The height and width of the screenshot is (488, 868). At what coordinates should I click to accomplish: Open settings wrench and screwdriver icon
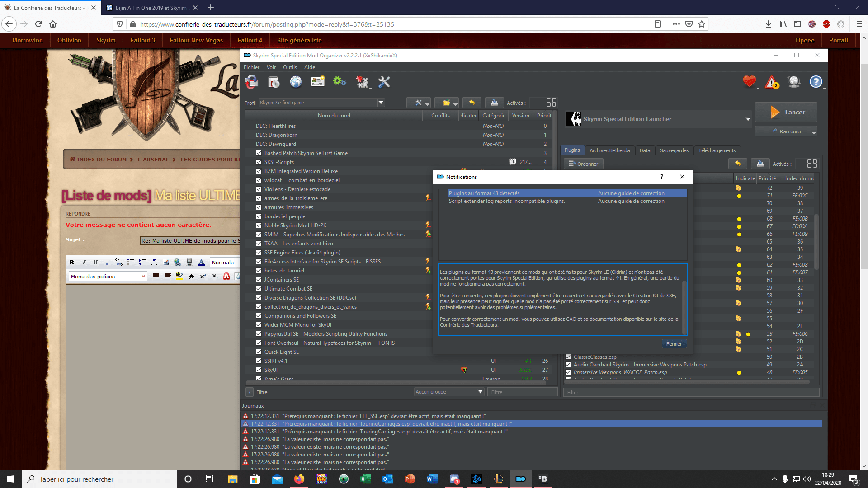coord(384,82)
